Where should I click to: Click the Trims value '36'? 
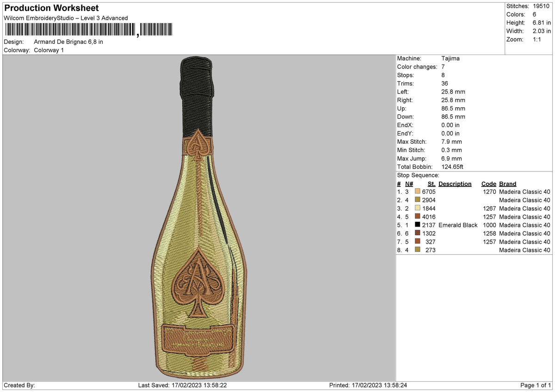coord(445,84)
